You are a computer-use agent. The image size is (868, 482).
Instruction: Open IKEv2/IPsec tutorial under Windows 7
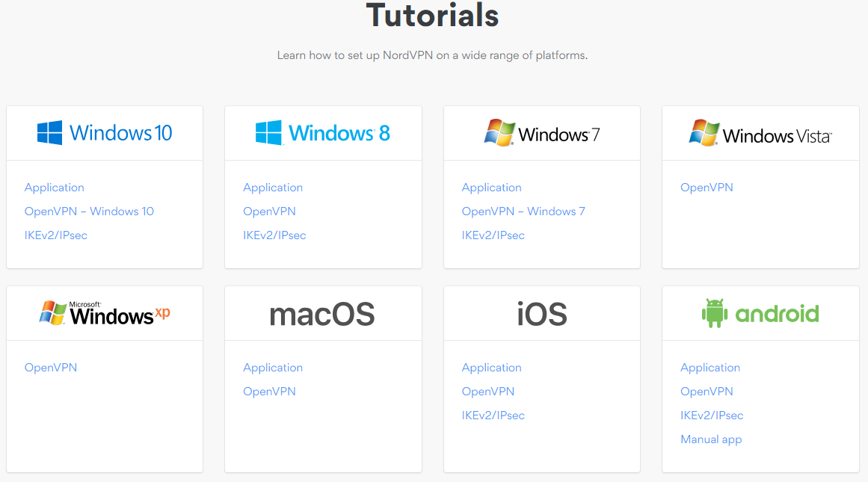pyautogui.click(x=493, y=235)
